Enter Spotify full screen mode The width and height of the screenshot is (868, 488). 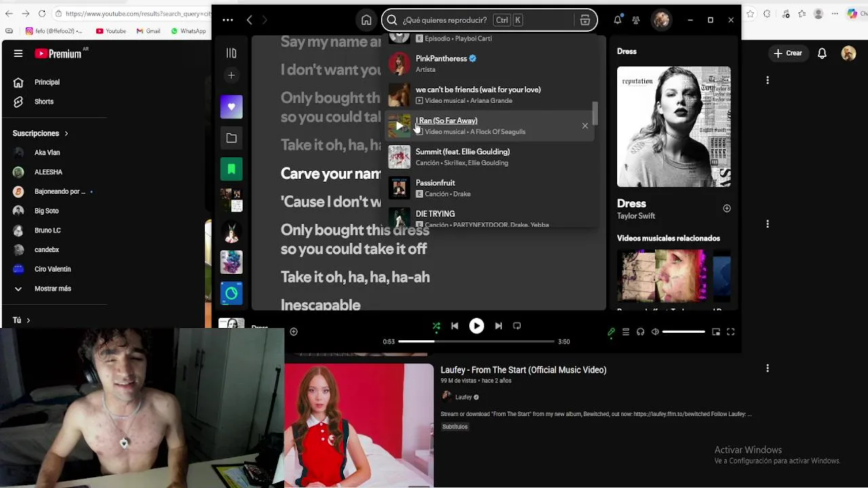tap(730, 332)
